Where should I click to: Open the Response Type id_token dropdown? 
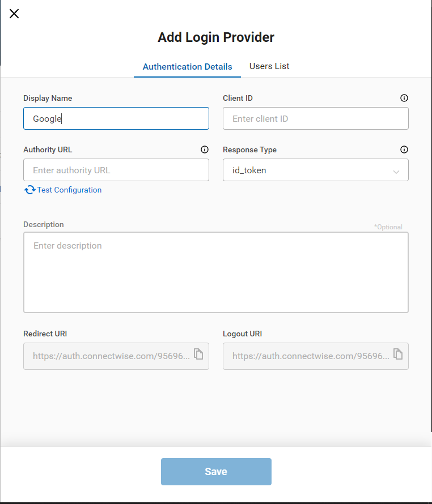pos(309,170)
